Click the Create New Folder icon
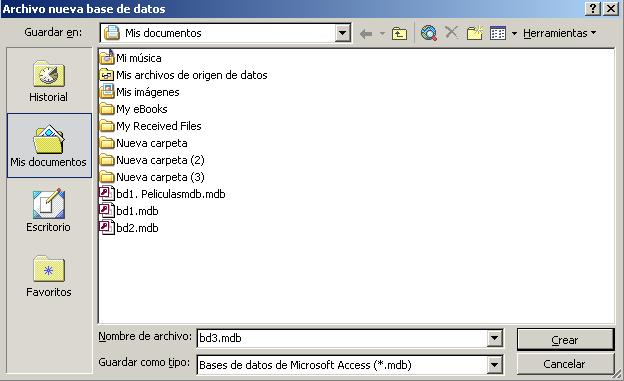624x381 pixels. (x=475, y=33)
